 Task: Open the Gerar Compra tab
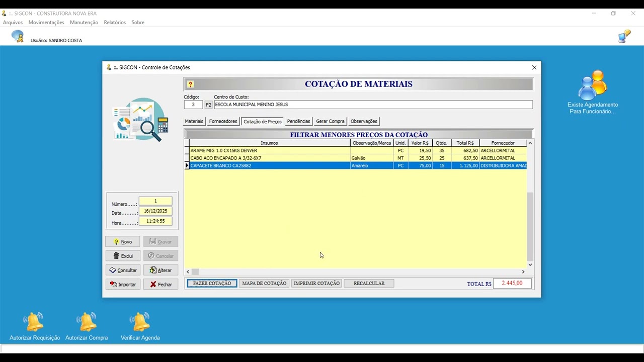pos(330,121)
